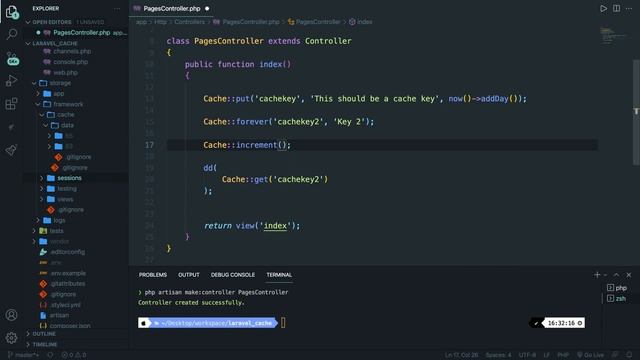Screen dimensions: 640x360
Task: Change language mode via PHP status item
Action: pos(563,355)
